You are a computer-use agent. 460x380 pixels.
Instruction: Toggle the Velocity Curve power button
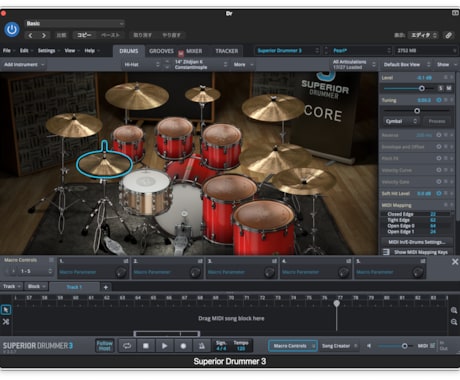coord(439,170)
